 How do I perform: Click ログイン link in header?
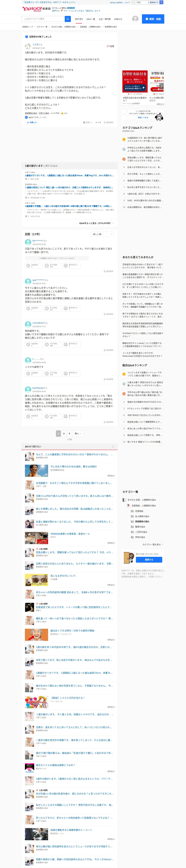pyautogui.click(x=56, y=11)
